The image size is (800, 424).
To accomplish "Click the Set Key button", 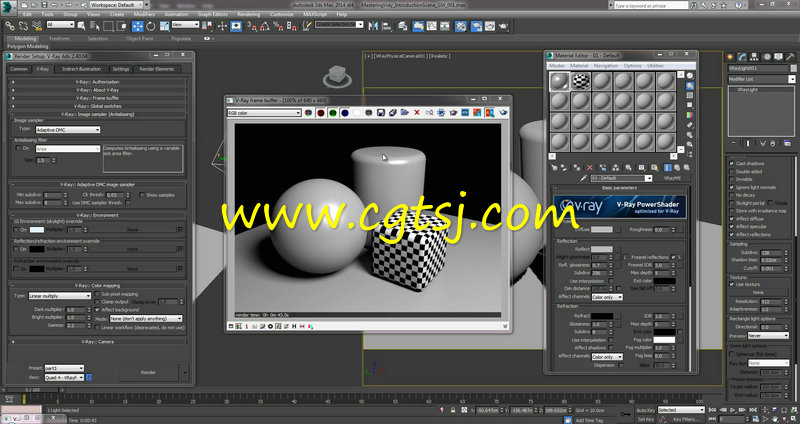I will tap(645, 419).
